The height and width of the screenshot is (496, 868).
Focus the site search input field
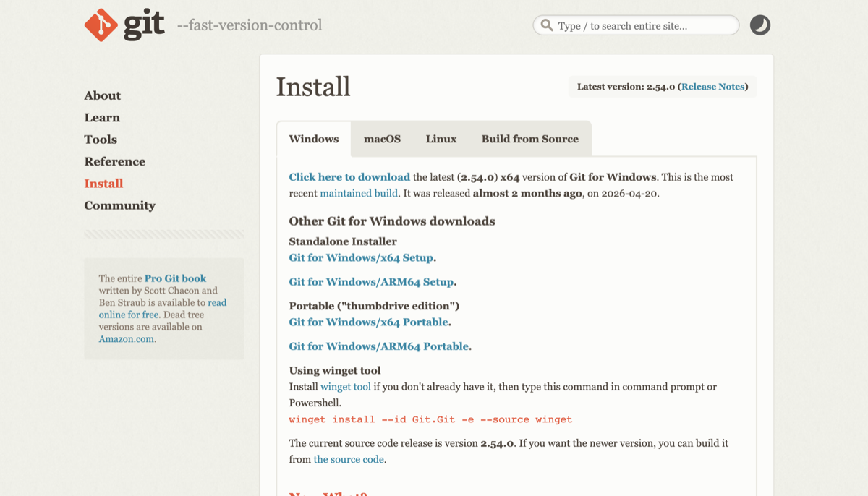[636, 25]
